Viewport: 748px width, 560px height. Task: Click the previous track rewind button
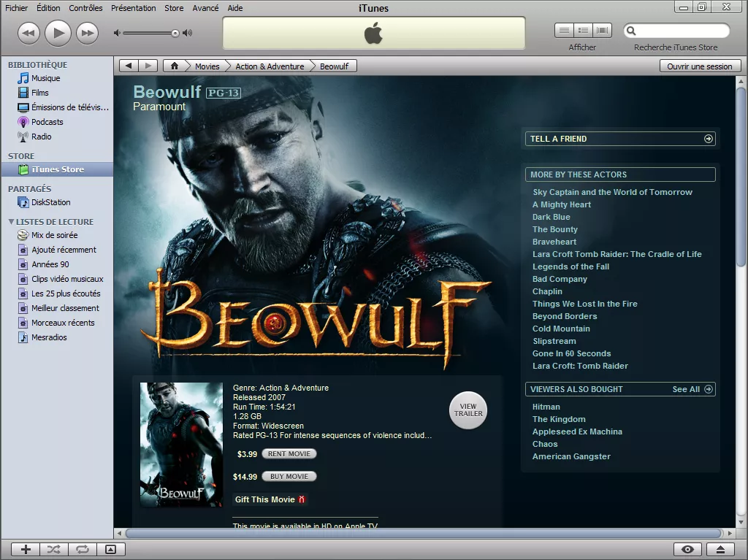(x=28, y=33)
